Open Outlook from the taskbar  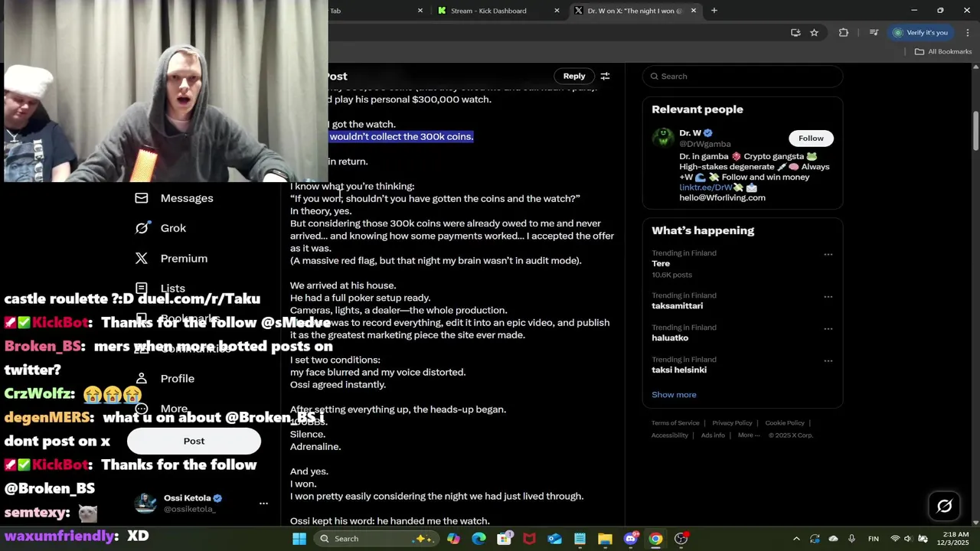click(x=554, y=539)
